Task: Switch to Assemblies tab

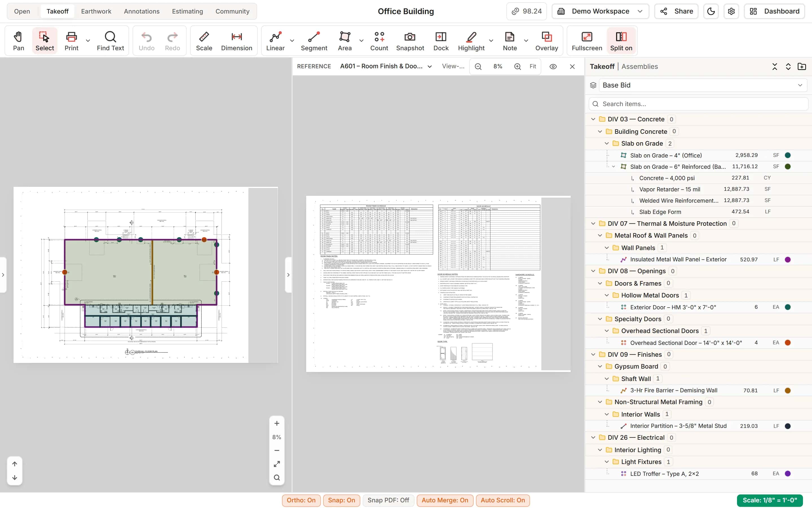Action: [639, 67]
